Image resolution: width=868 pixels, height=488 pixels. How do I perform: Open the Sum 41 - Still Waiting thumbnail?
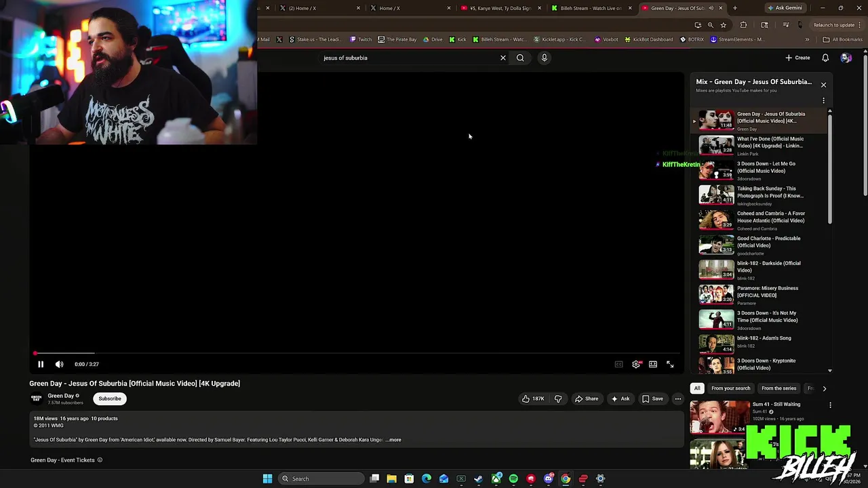point(719,417)
